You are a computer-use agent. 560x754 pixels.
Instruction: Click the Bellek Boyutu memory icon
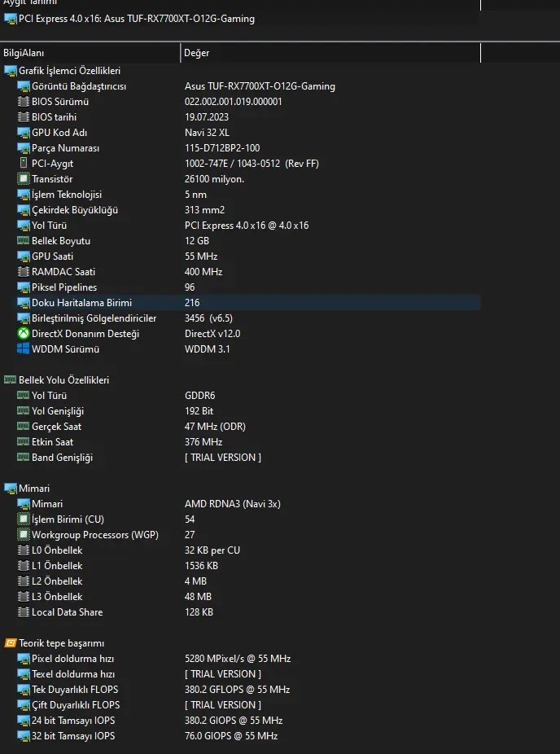coord(23,241)
